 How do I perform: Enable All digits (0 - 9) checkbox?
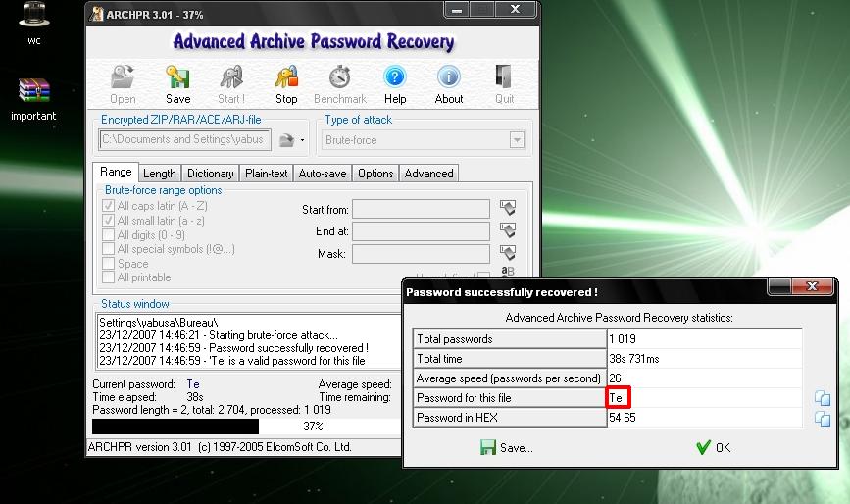tap(109, 234)
